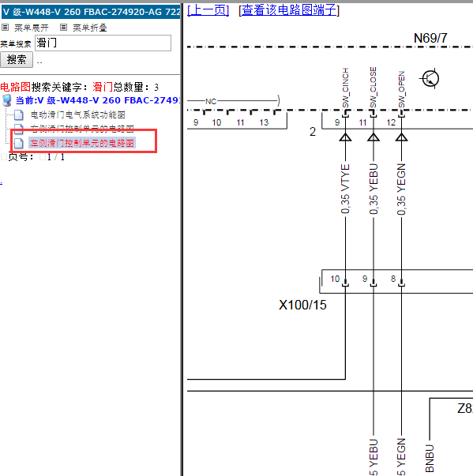
Task: Click document icon beside the highlighted red 左侧滑门控制单元的电路图
Action: 19,143
